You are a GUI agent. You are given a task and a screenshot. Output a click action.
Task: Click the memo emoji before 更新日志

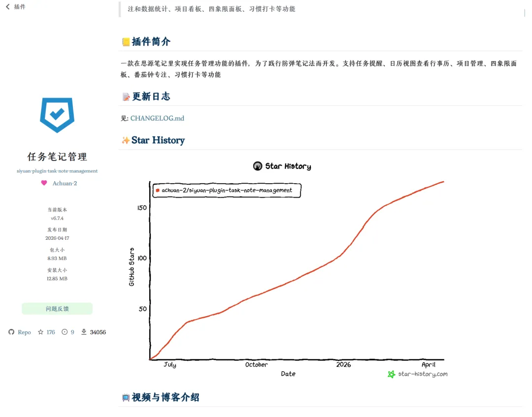tap(126, 97)
